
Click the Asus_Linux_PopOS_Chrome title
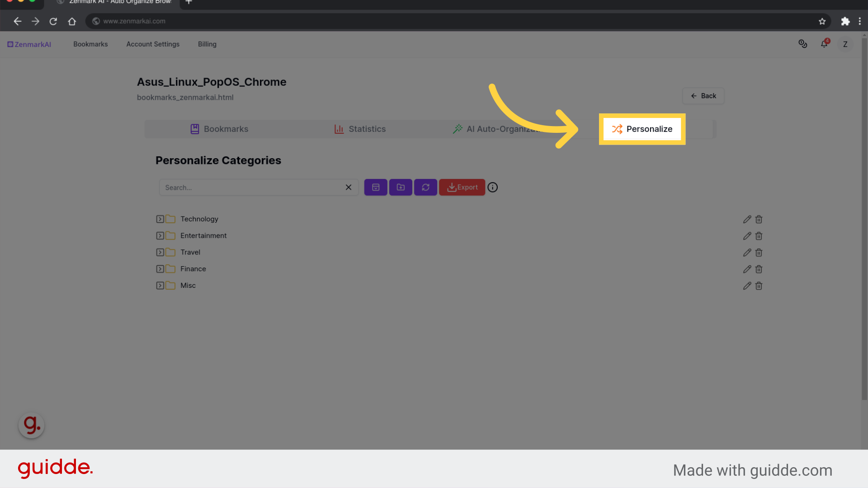click(x=212, y=82)
